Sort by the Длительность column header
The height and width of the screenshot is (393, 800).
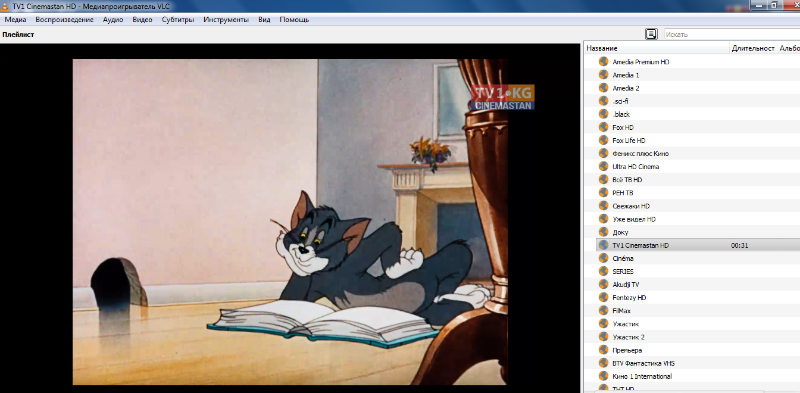(753, 48)
